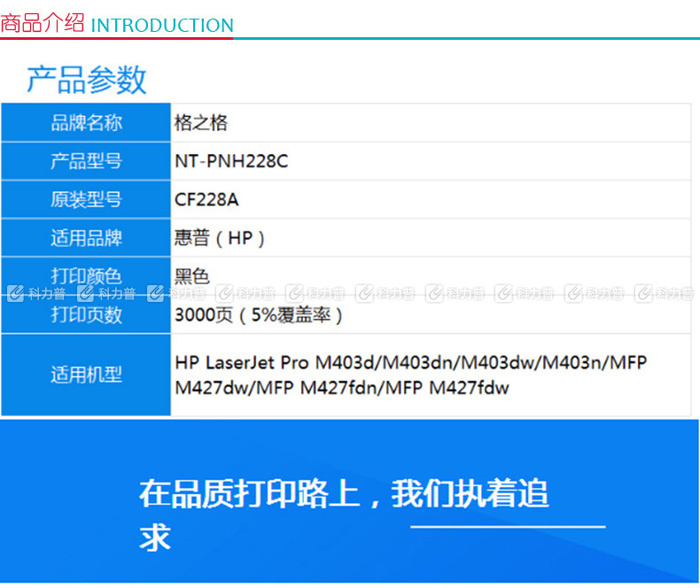This screenshot has height=588, width=700.
Task: Click the 商品介绍 section tab
Action: (43, 23)
